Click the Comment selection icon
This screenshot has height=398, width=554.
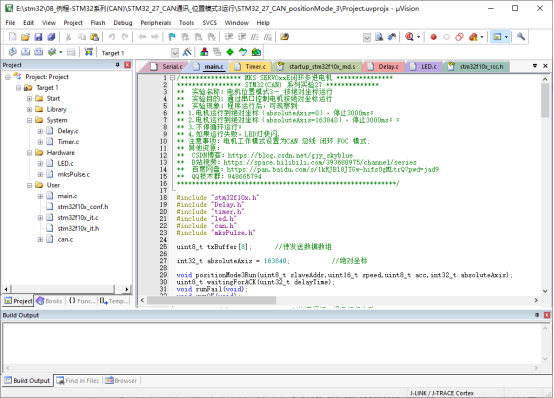(x=255, y=37)
